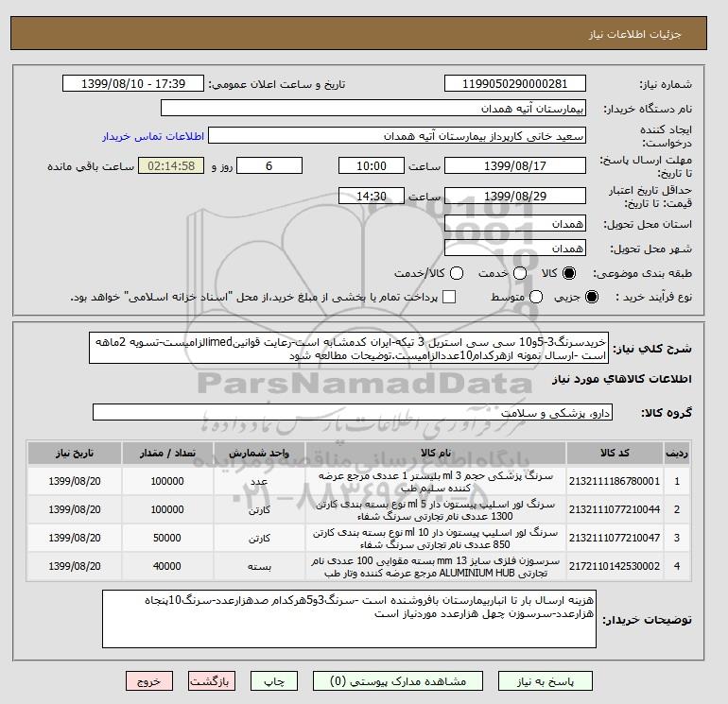
Task: Click the price validity date 1399/08/29
Action: pos(515,196)
